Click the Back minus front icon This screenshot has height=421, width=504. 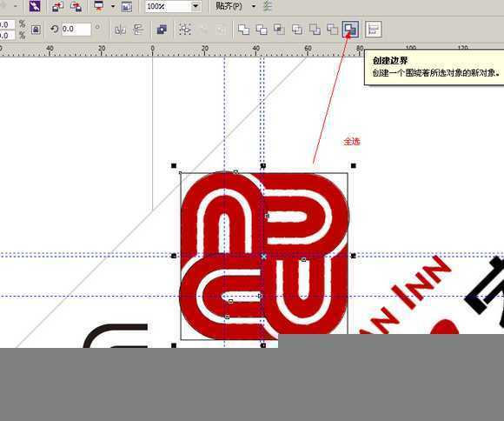point(332,30)
